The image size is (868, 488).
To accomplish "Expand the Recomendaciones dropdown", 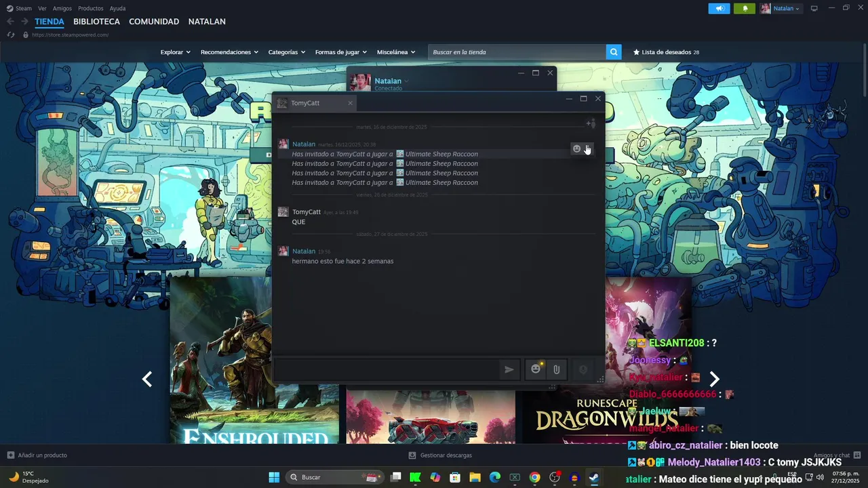I will pyautogui.click(x=230, y=52).
